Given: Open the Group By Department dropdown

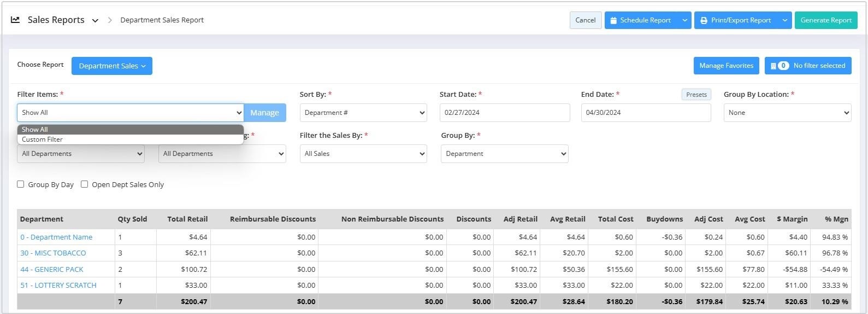Looking at the screenshot, I should pos(504,154).
